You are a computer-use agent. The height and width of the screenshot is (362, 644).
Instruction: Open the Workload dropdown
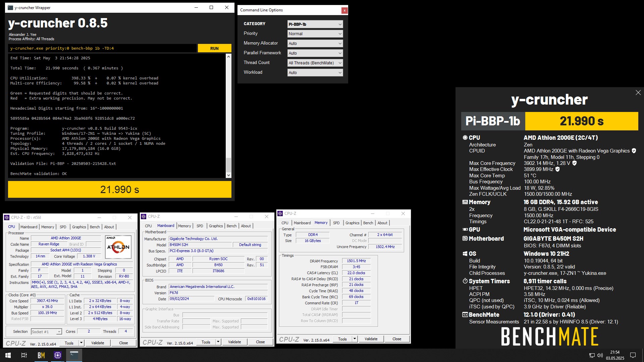[315, 73]
